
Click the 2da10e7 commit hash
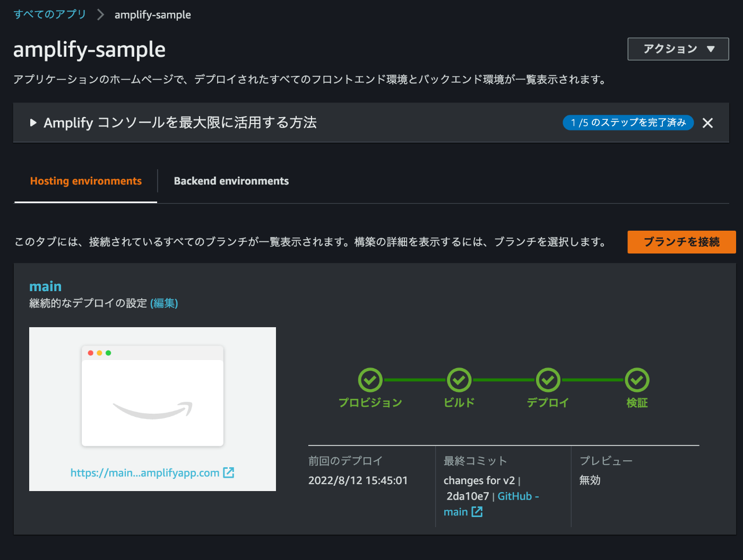coord(468,496)
